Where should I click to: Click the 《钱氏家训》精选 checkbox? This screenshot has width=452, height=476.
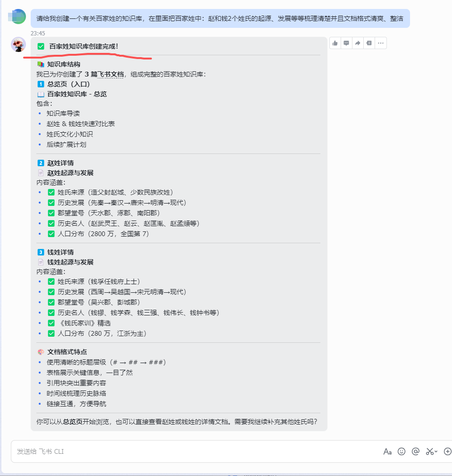click(51, 323)
